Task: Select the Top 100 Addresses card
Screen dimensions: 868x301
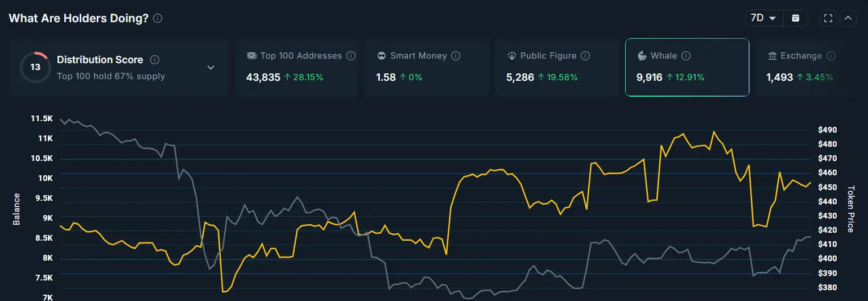Action: click(296, 67)
